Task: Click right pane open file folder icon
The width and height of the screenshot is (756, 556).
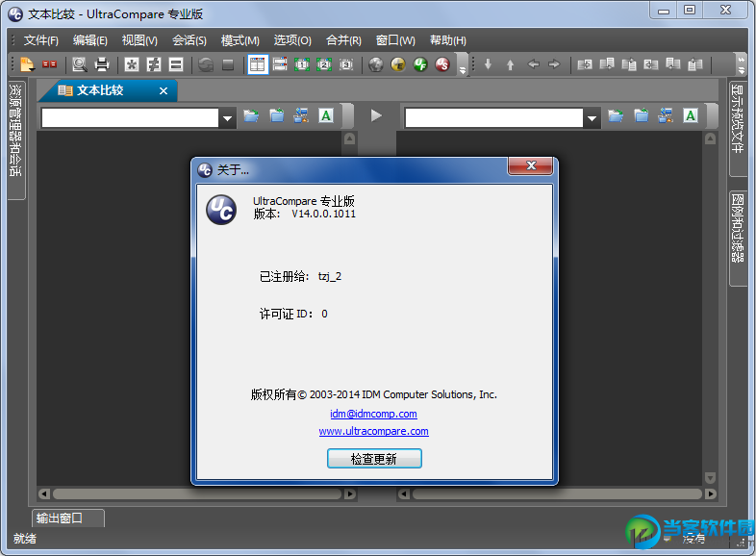Action: 616,115
